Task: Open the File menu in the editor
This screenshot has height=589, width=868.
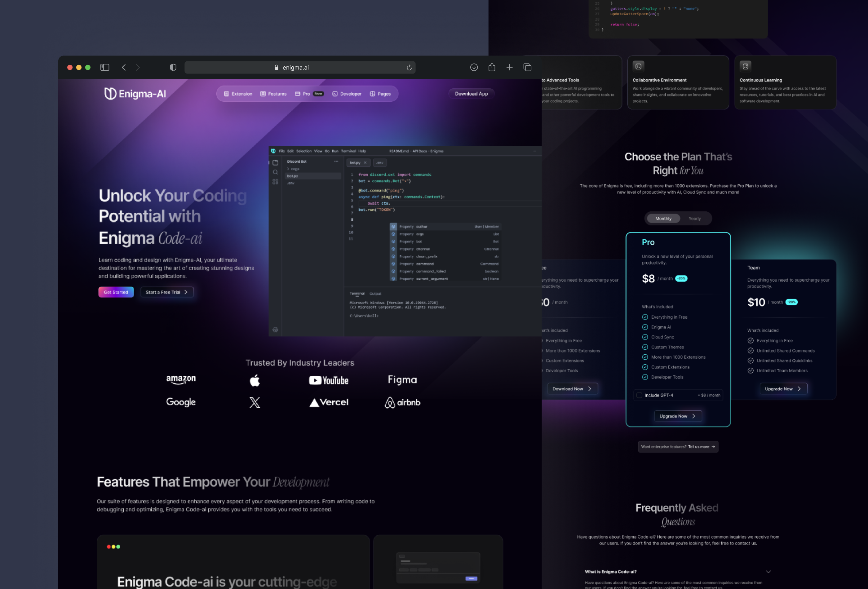Action: [282, 151]
